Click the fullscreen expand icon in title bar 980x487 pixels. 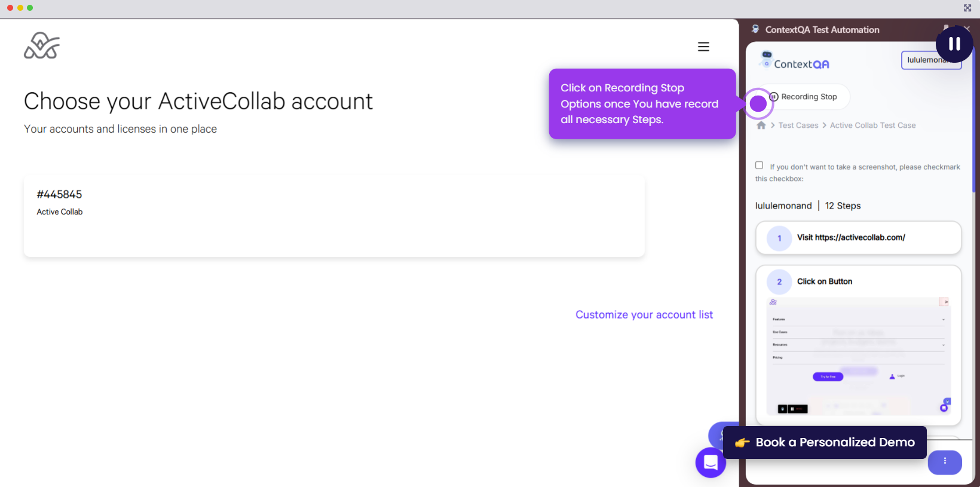pyautogui.click(x=967, y=8)
